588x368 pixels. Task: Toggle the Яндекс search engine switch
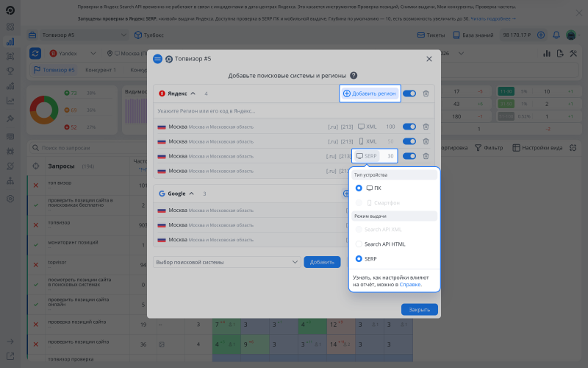click(x=409, y=93)
